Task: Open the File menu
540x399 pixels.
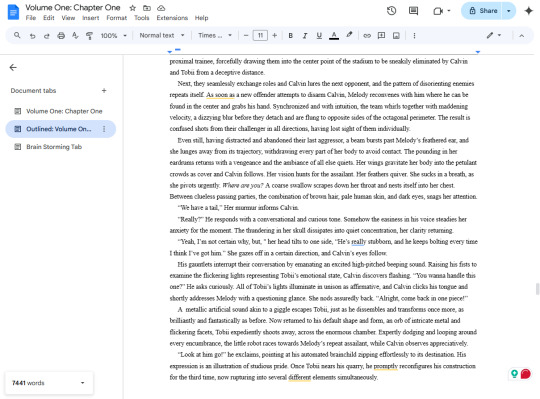Action: click(31, 18)
